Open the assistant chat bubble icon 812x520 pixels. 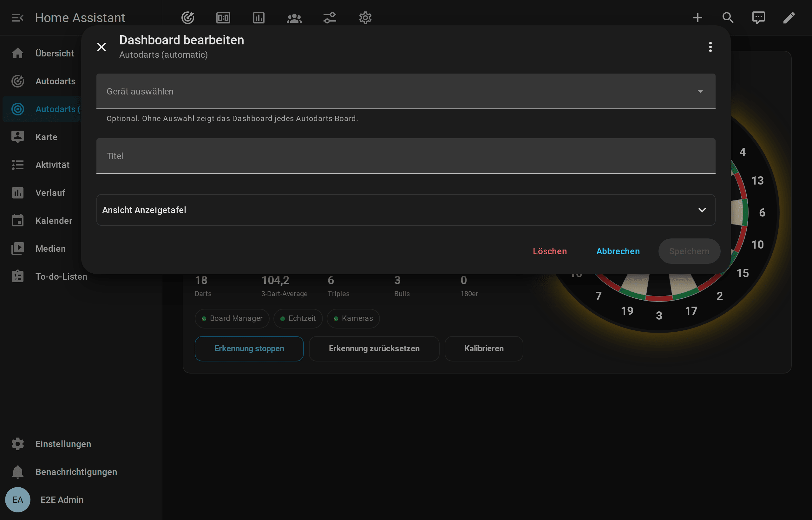(x=758, y=17)
